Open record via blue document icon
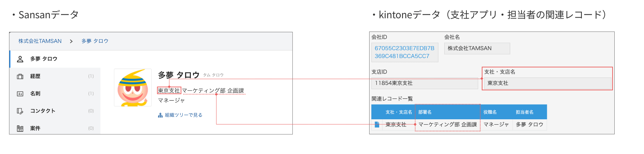 [x=377, y=125]
